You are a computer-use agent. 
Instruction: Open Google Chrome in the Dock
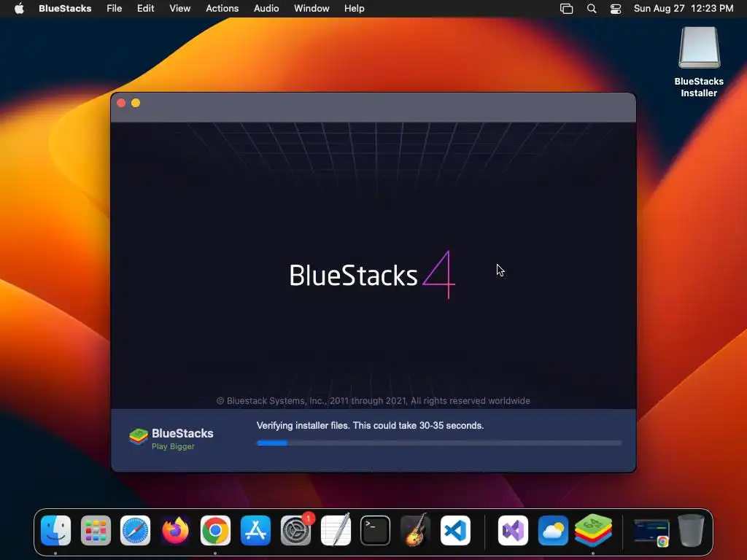click(215, 530)
